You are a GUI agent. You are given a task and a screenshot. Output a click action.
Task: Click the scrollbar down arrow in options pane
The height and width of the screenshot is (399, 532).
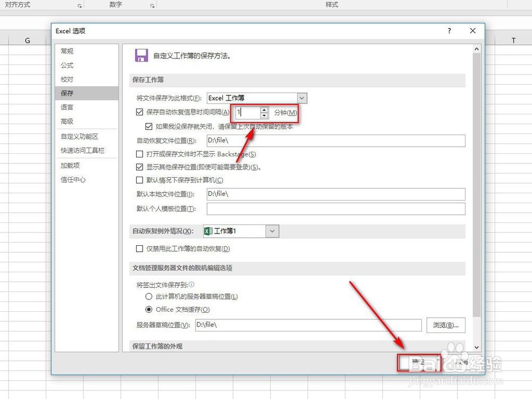point(476,347)
